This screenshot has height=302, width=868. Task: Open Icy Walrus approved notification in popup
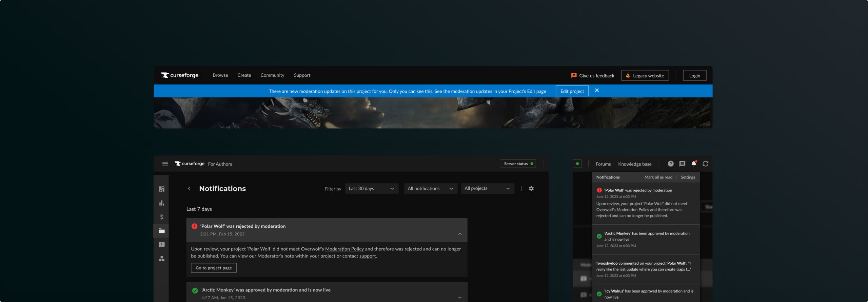point(646,293)
